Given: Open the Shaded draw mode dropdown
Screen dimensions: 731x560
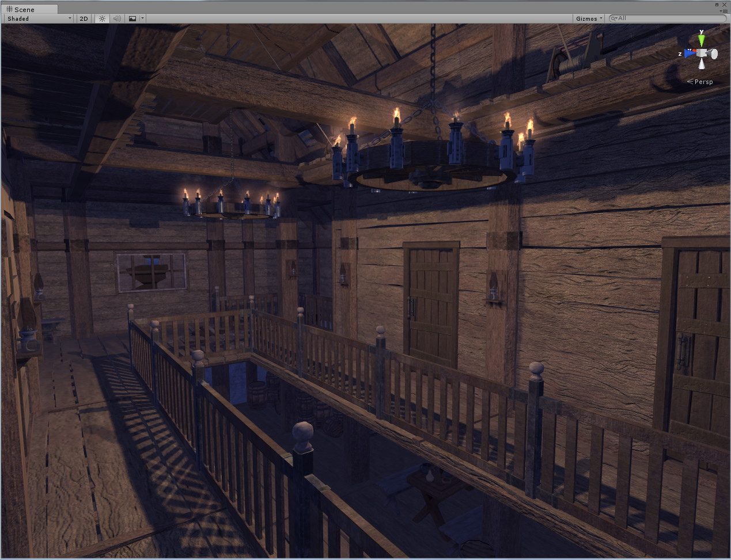Looking at the screenshot, I should pos(39,18).
